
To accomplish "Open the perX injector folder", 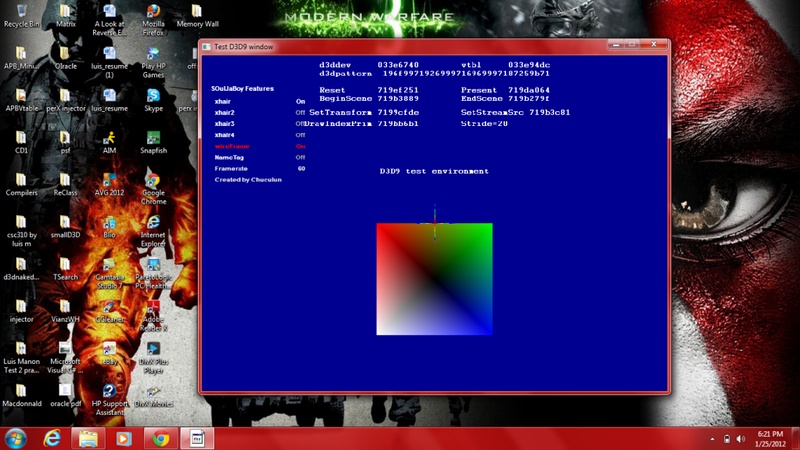I will click(65, 101).
